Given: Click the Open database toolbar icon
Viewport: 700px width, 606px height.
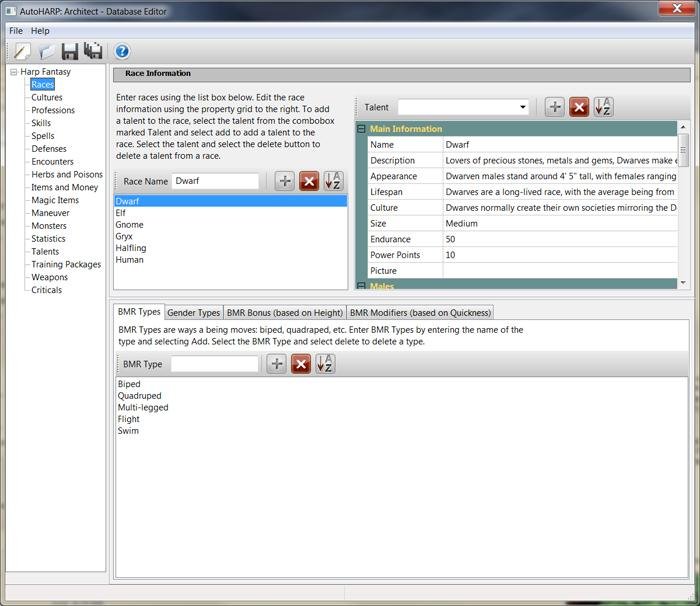Looking at the screenshot, I should click(x=46, y=51).
